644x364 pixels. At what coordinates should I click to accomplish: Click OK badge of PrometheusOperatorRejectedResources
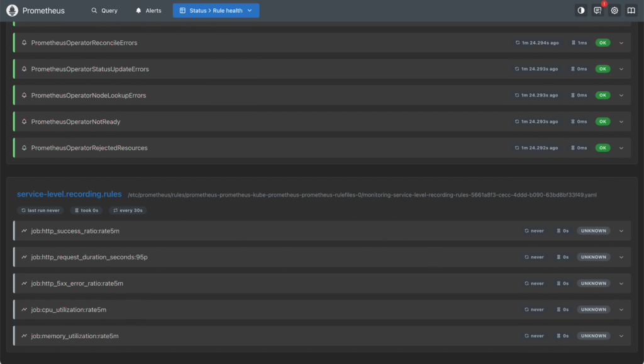602,148
